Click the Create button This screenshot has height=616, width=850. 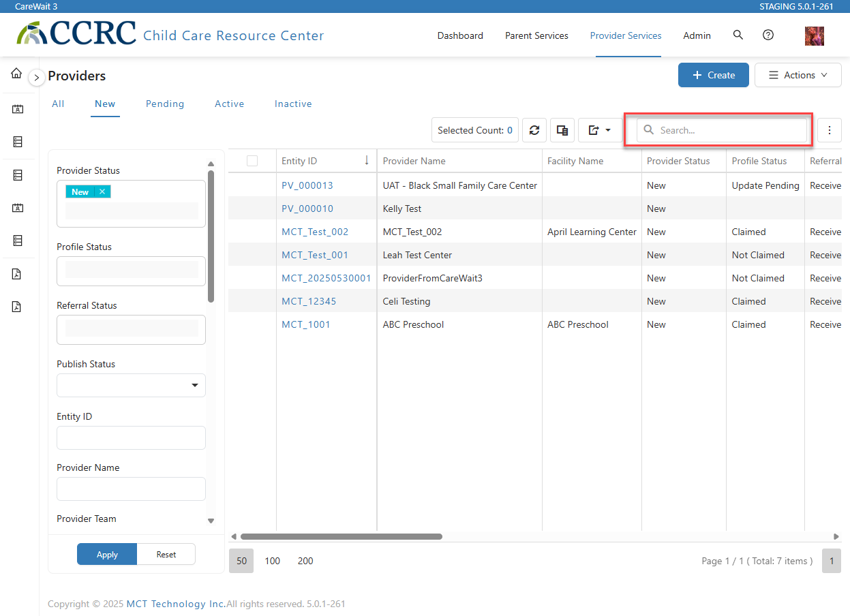tap(714, 75)
